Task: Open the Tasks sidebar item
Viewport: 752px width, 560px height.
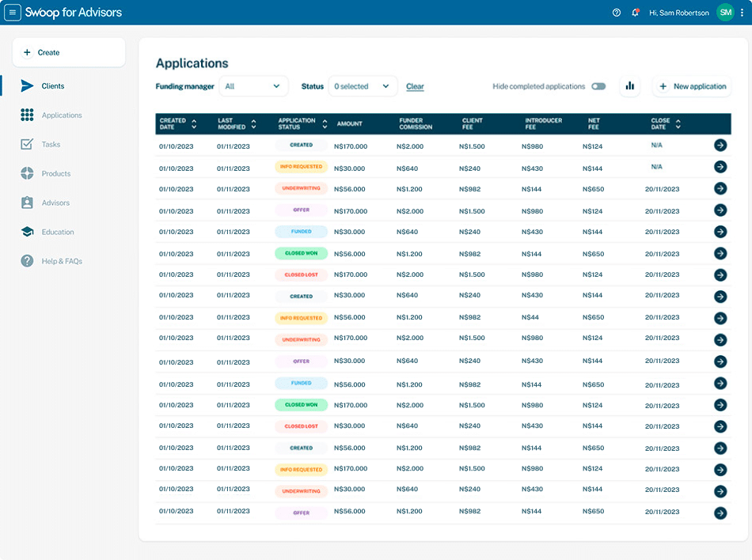Action: point(51,145)
